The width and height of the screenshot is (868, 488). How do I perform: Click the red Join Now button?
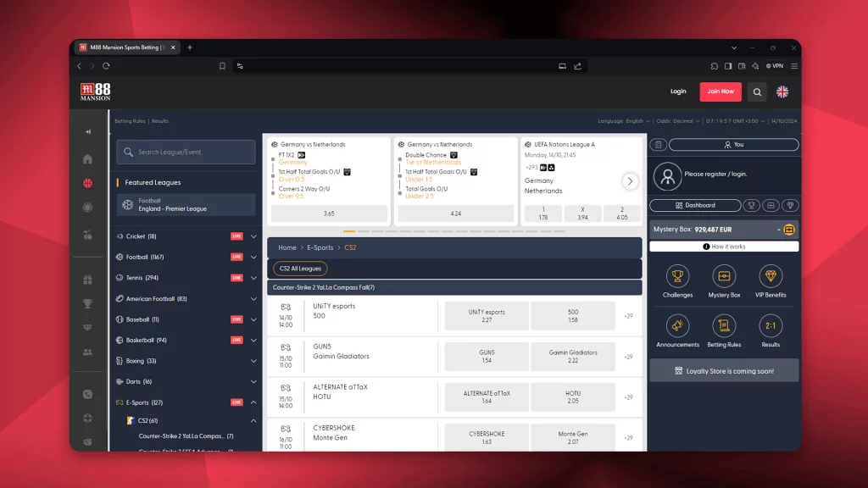tap(721, 91)
